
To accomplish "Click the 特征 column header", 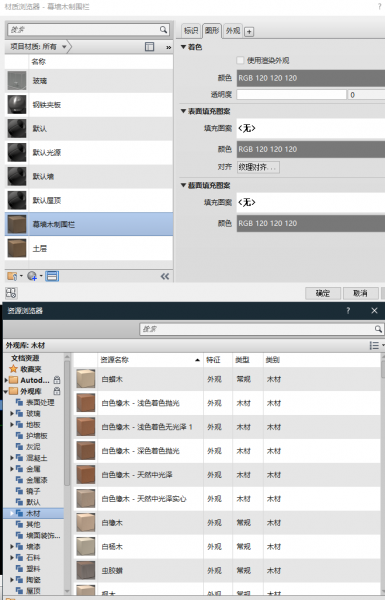I will pos(217,360).
